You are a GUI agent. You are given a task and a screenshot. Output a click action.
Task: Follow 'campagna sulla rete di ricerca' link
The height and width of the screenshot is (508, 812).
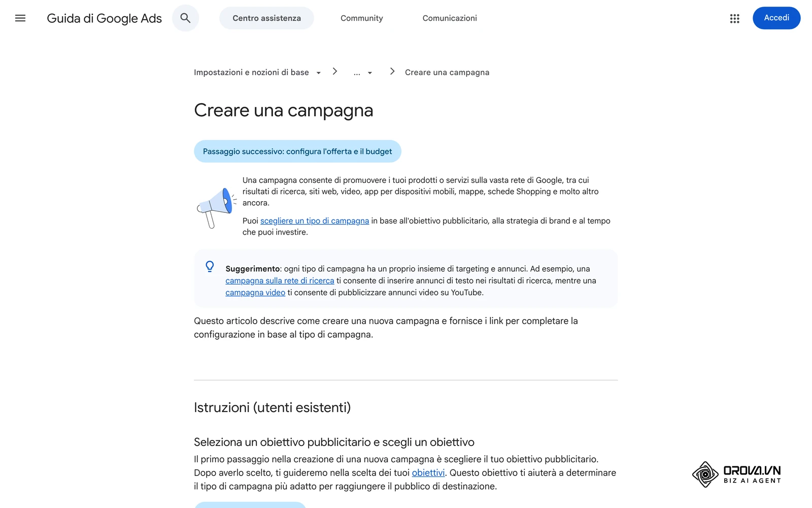[280, 281]
